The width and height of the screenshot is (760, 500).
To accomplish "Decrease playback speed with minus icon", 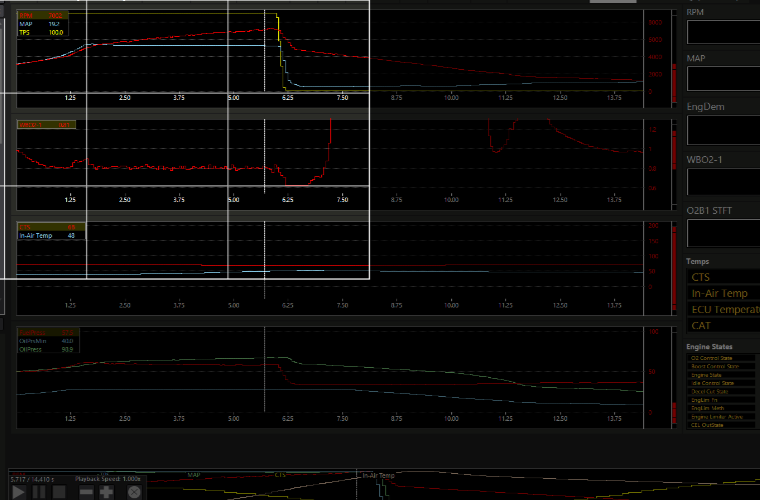I will 87,492.
